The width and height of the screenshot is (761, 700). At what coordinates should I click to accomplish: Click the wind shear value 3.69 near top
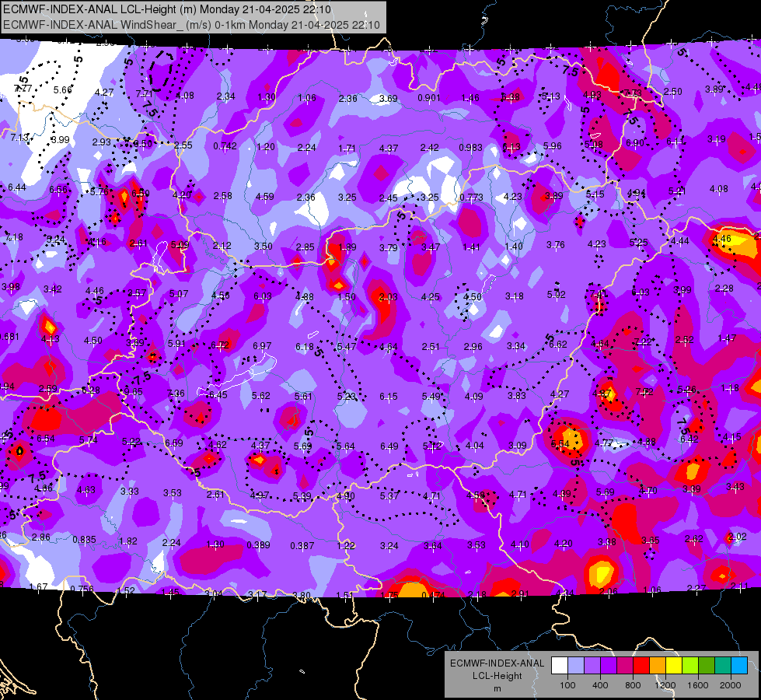388,99
